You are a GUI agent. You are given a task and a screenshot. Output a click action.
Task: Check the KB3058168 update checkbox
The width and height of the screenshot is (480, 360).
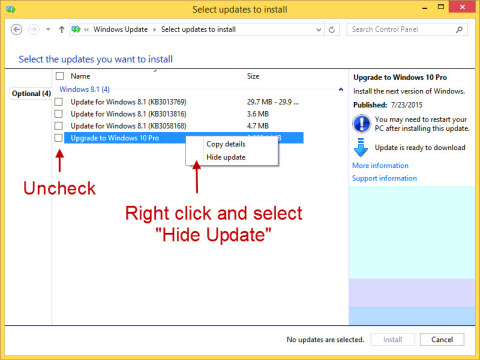click(x=58, y=126)
